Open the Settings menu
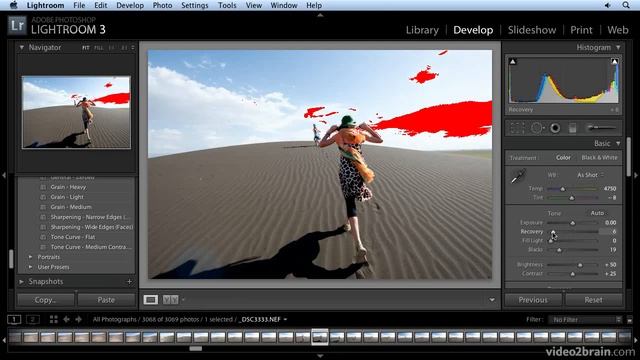Viewport: 640px width, 360px height. [x=194, y=5]
